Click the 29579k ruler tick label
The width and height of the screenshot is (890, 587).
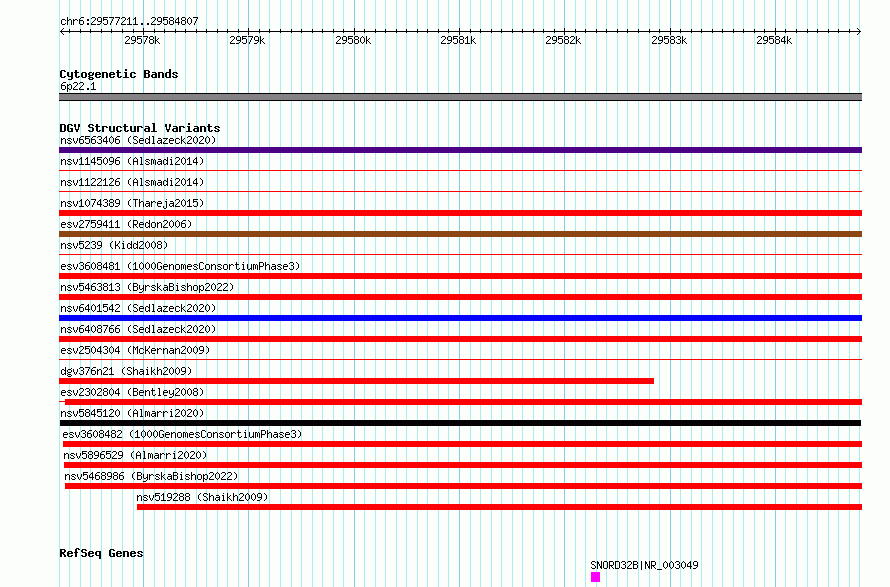pos(247,40)
